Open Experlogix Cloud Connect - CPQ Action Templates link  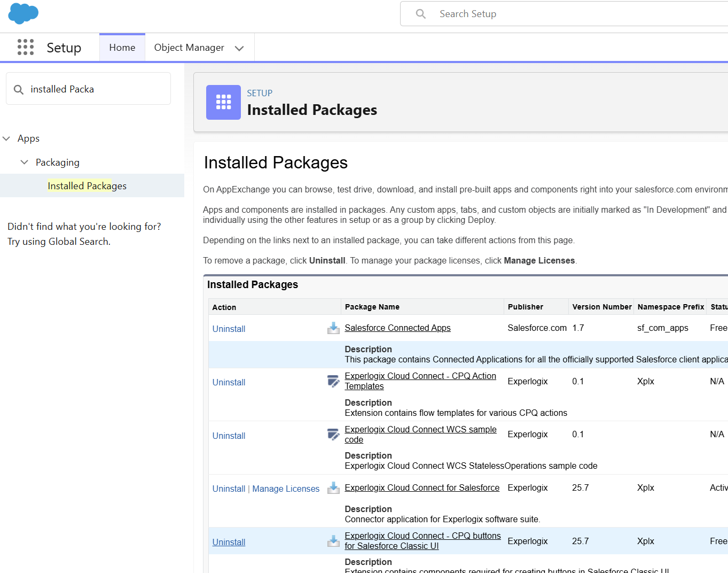pyautogui.click(x=420, y=381)
